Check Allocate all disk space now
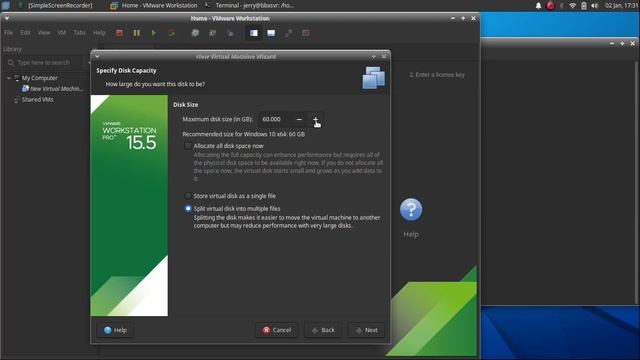Viewport: 640px width, 360px height. coord(188,146)
